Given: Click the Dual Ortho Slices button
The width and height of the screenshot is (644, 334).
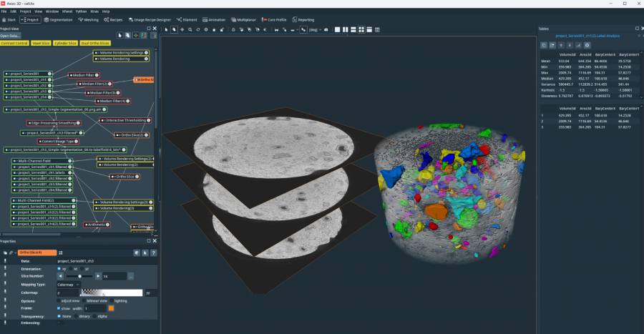Looking at the screenshot, I should tap(94, 43).
